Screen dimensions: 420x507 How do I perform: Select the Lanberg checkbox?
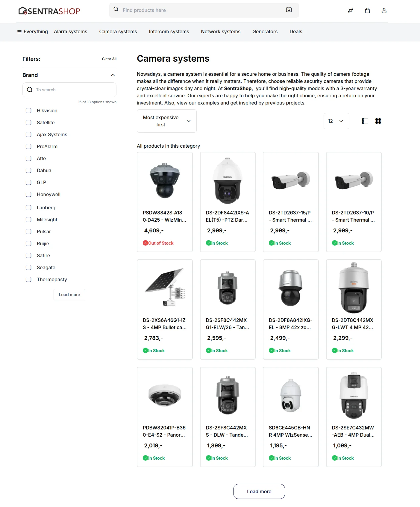pyautogui.click(x=28, y=208)
